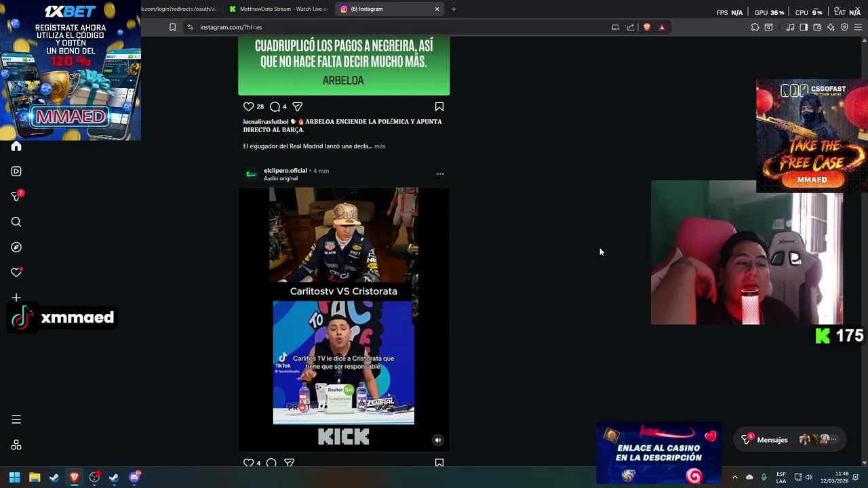Open Brave browser from the taskbar
The image size is (868, 488).
[x=75, y=477]
